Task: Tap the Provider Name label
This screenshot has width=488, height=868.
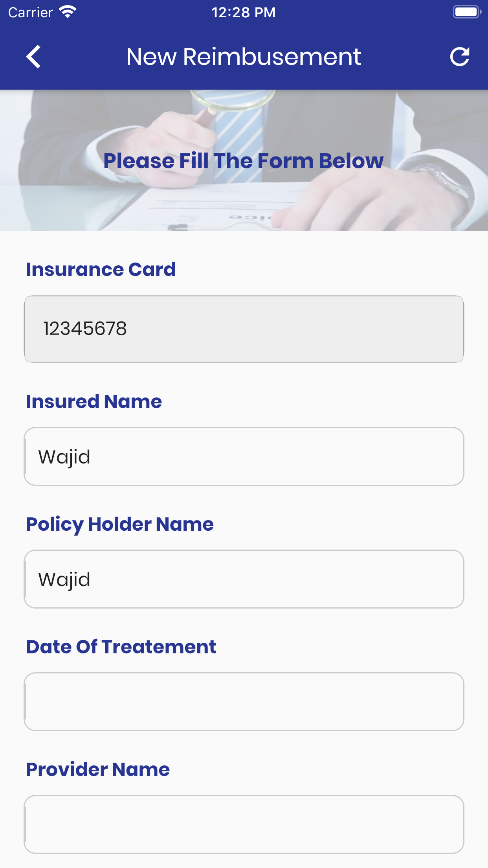Action: [98, 770]
